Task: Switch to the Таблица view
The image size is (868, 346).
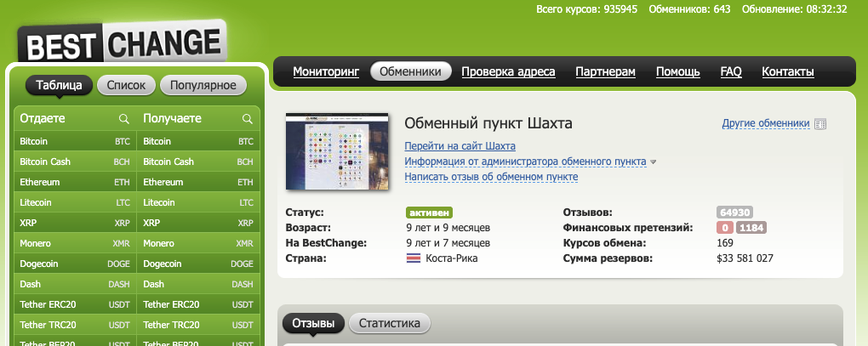Action: 59,85
